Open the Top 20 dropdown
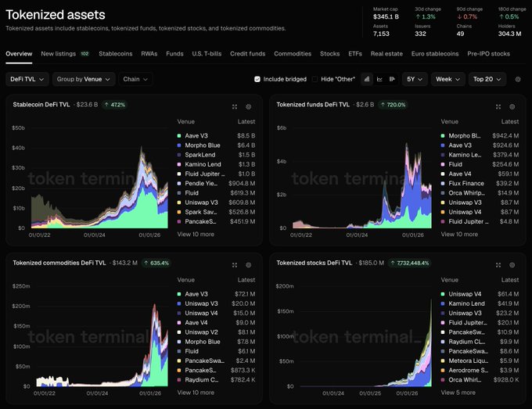Viewport: 532px width, 409px height. pyautogui.click(x=487, y=79)
